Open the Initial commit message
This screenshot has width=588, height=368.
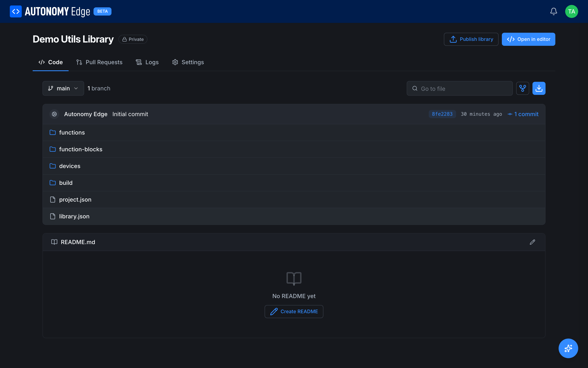[130, 114]
